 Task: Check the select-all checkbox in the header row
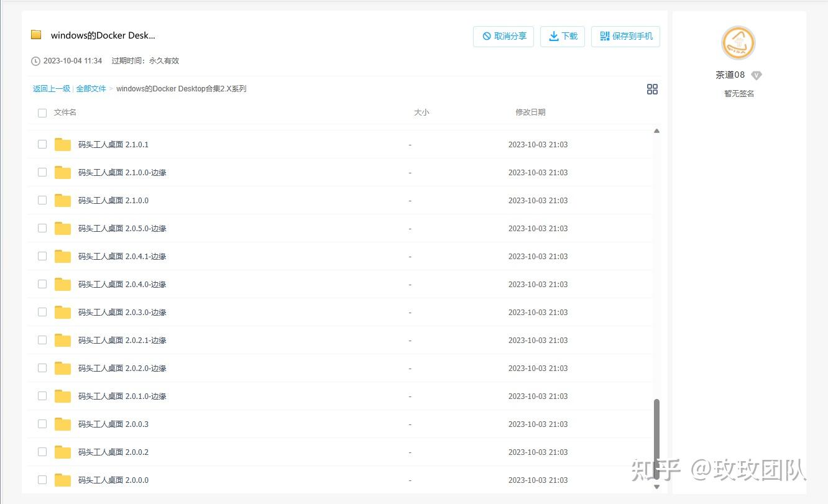pyautogui.click(x=42, y=112)
